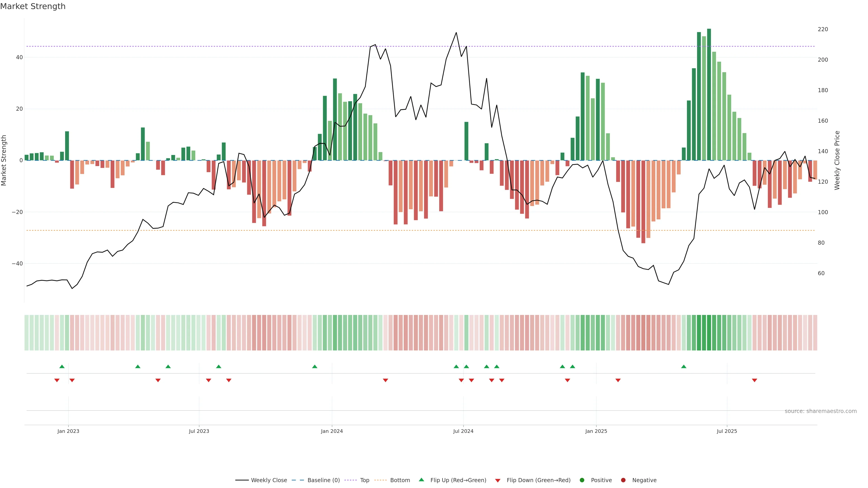The image size is (868, 488).
Task: Click the Jan 2024 x-axis label
Action: (x=332, y=431)
